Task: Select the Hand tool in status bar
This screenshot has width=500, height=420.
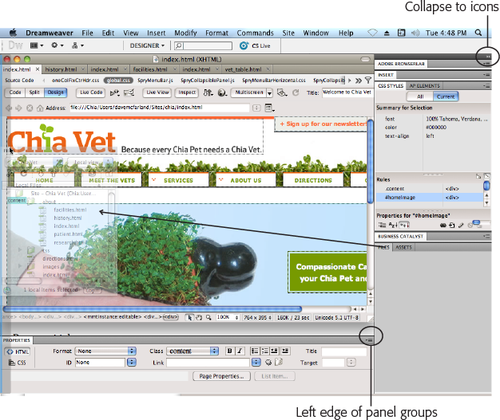Action: tap(199, 317)
